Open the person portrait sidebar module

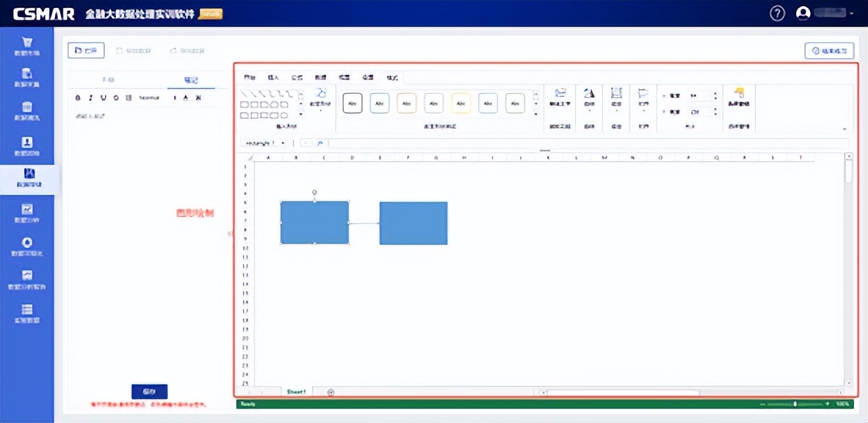coord(27,146)
